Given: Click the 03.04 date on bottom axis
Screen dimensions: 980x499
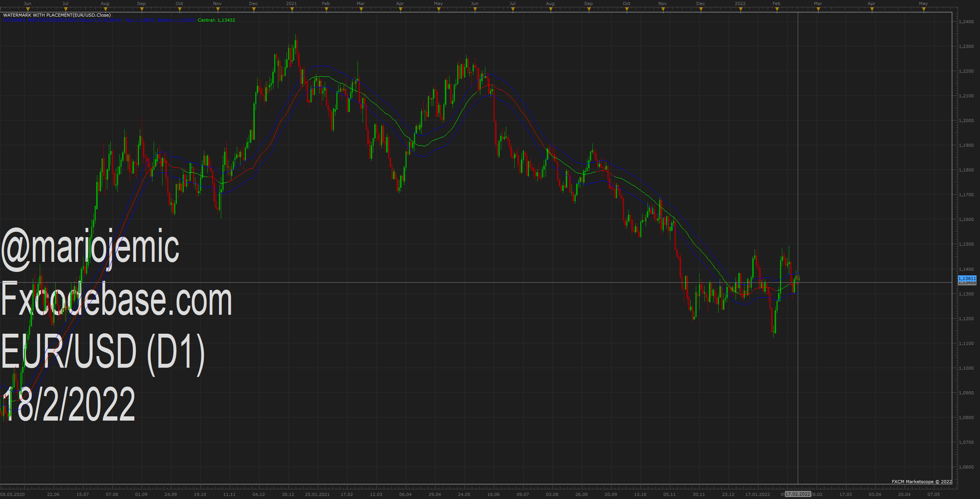Looking at the screenshot, I should pyautogui.click(x=875, y=494).
